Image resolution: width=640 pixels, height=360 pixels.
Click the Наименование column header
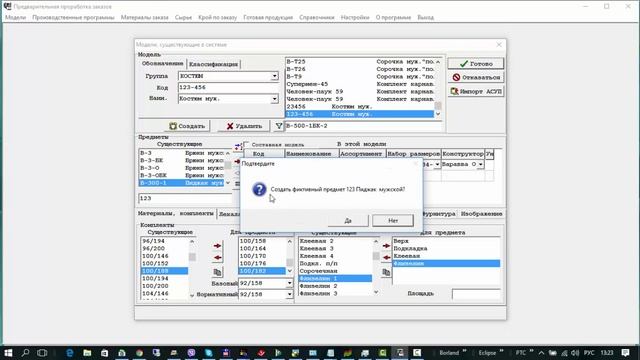tap(311, 154)
